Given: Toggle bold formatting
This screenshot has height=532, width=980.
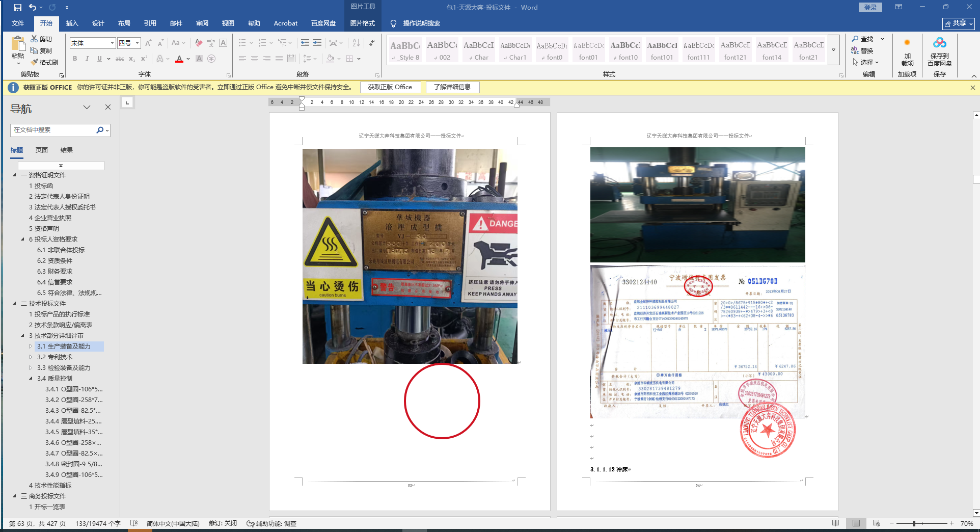Looking at the screenshot, I should tap(75, 59).
